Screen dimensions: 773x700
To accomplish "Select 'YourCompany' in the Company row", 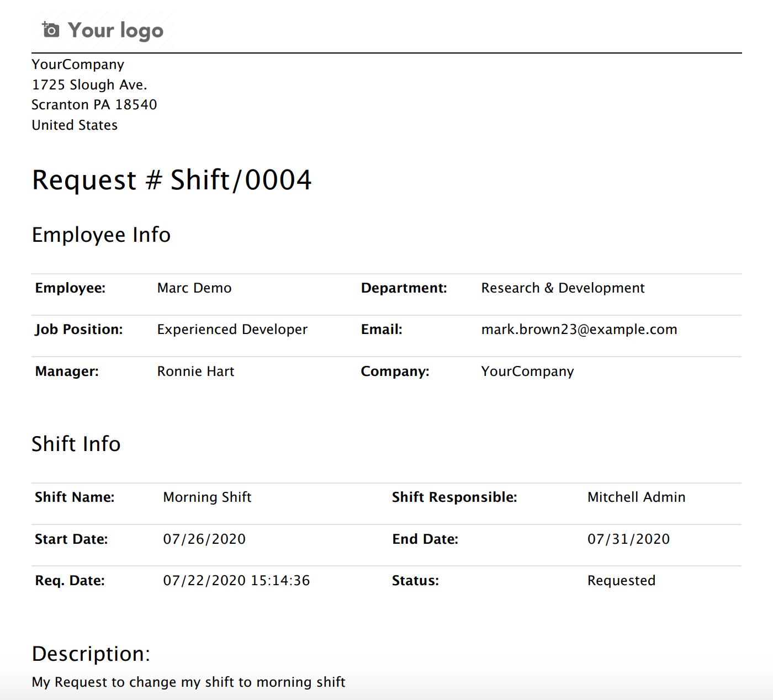I will click(x=527, y=372).
